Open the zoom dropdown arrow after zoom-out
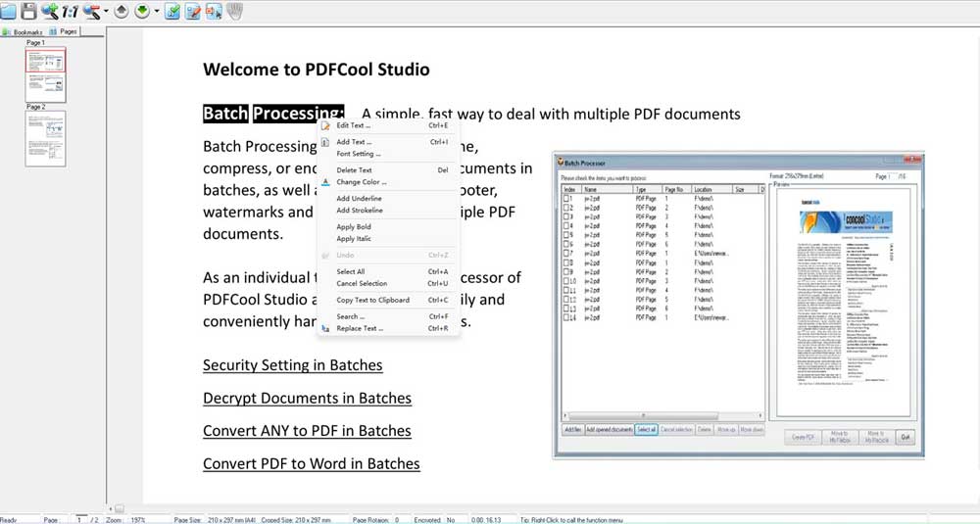This screenshot has height=524, width=980. 106,11
